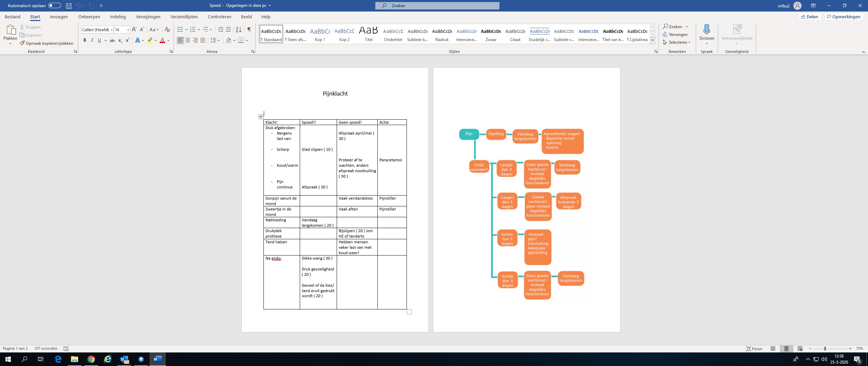Switch to the Ontwerpen tab
868x366 pixels.
click(89, 17)
